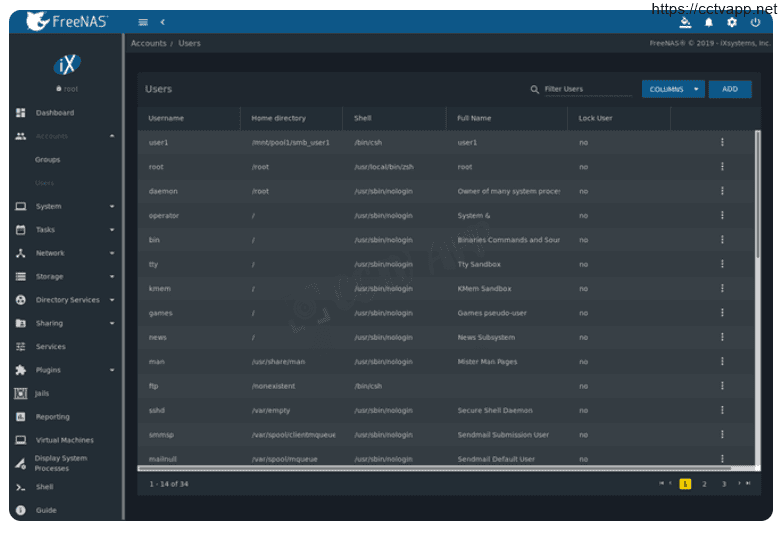
Task: Click the Filter Users search field
Action: (x=587, y=89)
